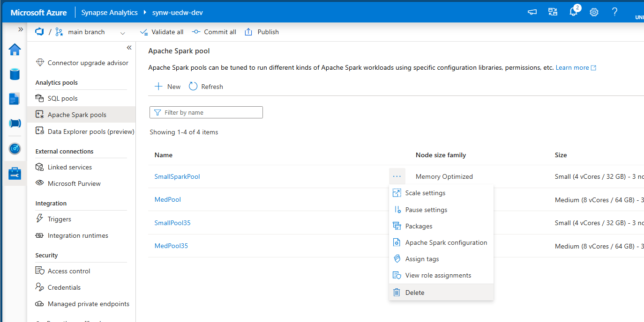Click the New button
This screenshot has width=644, height=322.
167,87
